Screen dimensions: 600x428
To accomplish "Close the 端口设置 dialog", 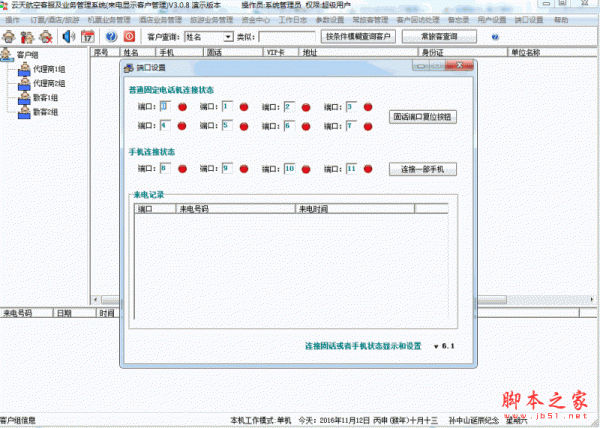I will click(x=460, y=65).
